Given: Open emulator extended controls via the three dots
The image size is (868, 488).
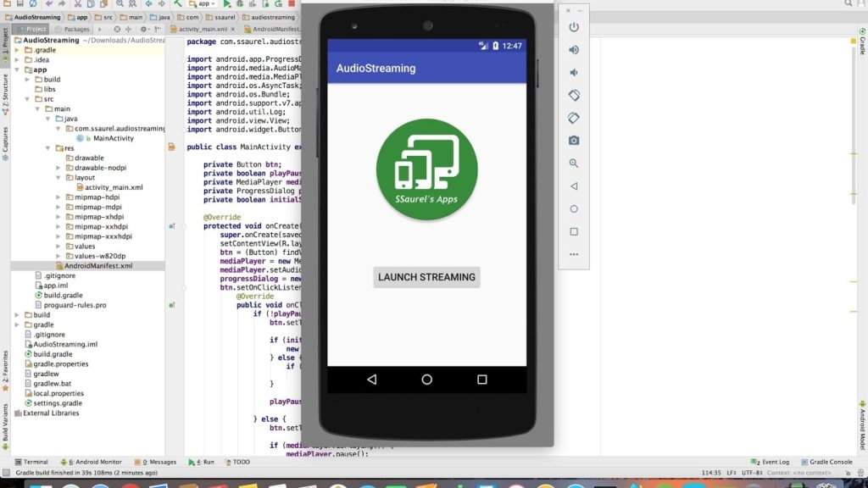Looking at the screenshot, I should point(574,254).
